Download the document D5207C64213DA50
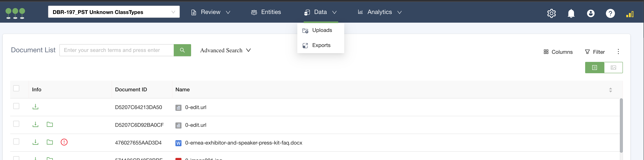644x160 pixels. [35, 107]
